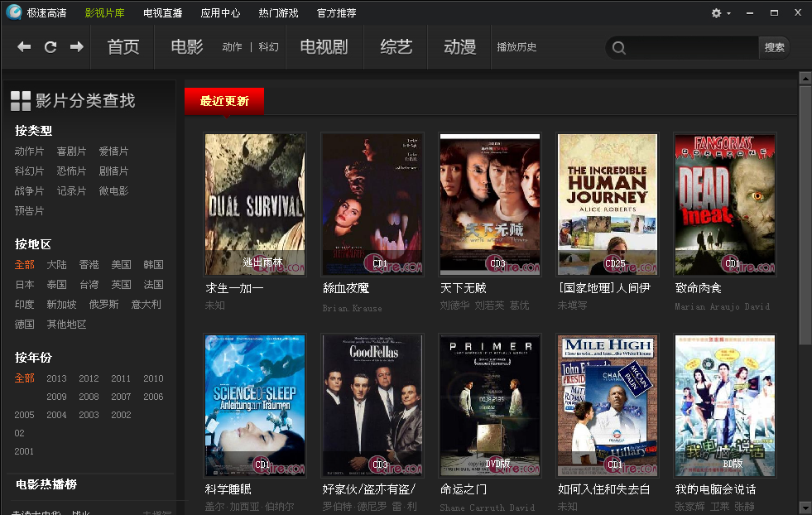Click the scrollbar up arrow
Image resolution: width=812 pixels, height=515 pixels.
tap(805, 79)
